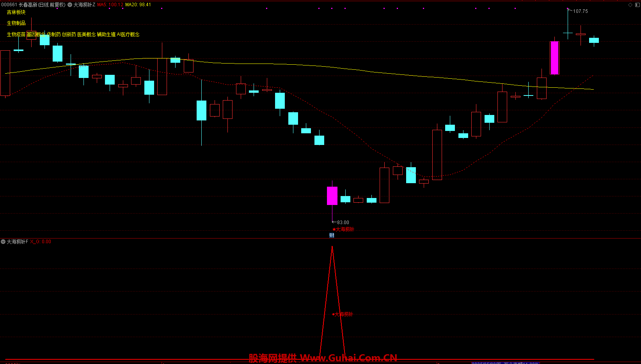Viewport: 641px width, 364px height.
Task: Open the 仿制药 concept tag
Action: click(54, 34)
